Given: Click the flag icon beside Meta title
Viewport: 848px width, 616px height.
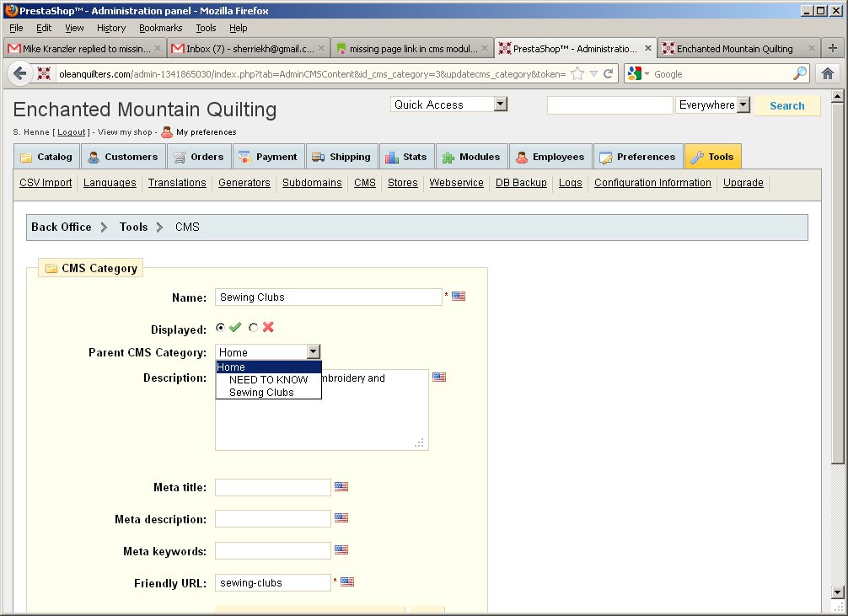Looking at the screenshot, I should [x=341, y=486].
